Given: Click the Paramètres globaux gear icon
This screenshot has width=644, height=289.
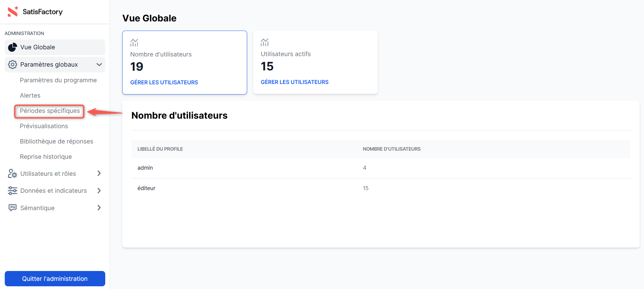Looking at the screenshot, I should tap(13, 65).
